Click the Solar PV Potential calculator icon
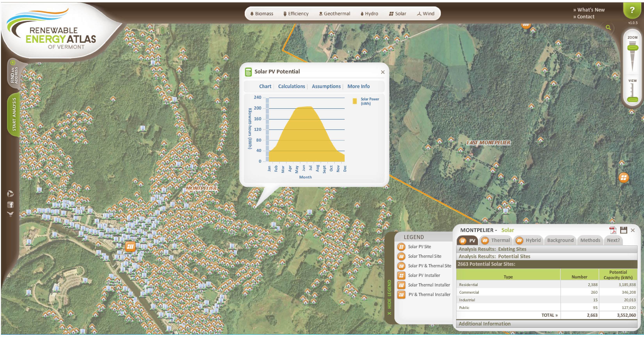644x338 pixels. click(x=248, y=72)
